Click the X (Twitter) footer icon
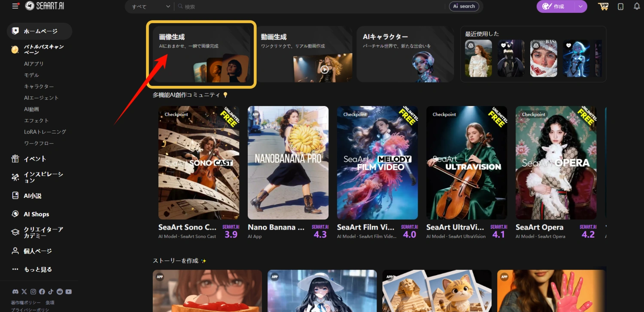Viewport: 644px width, 312px height. 24,291
